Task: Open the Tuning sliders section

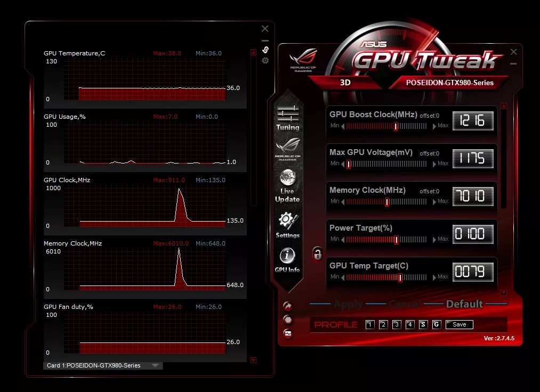Action: pyautogui.click(x=287, y=118)
